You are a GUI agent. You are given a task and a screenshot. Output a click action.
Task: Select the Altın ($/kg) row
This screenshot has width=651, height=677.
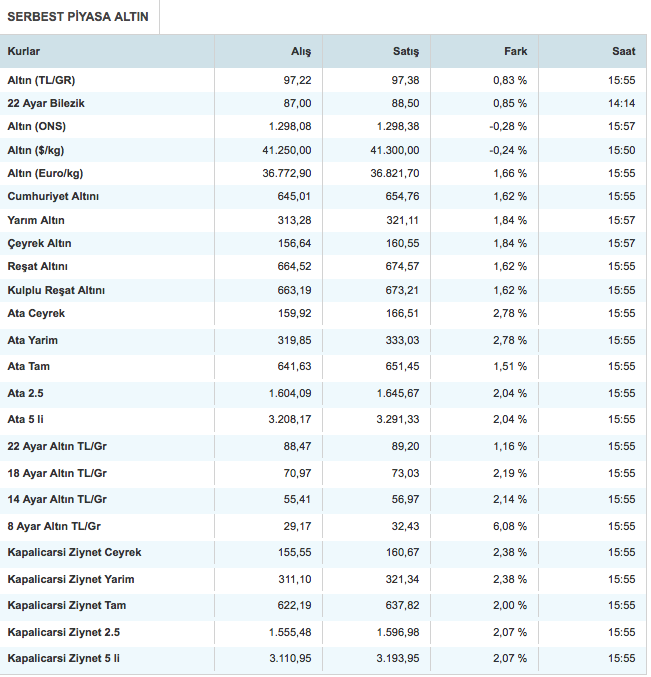pos(37,150)
